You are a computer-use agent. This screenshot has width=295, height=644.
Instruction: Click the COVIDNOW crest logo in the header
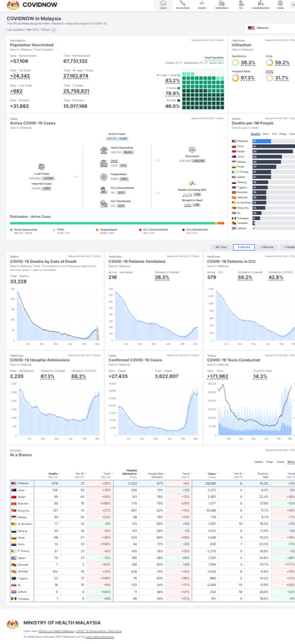(13, 5)
